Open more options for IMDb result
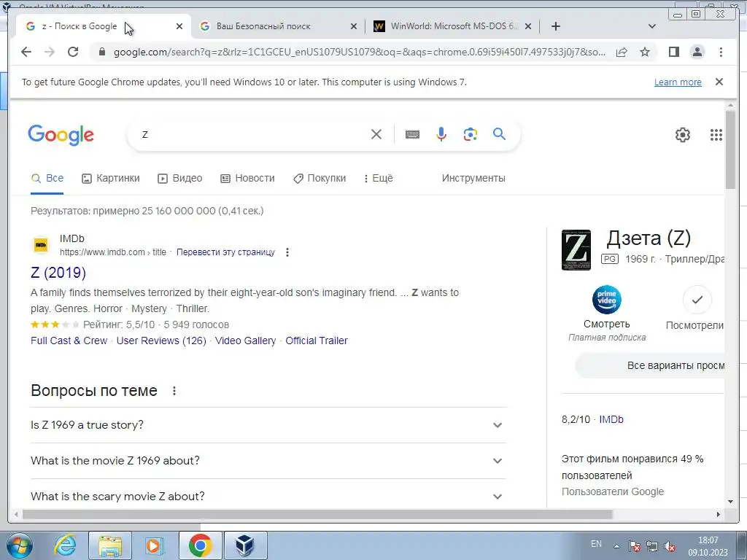The height and width of the screenshot is (560, 747). click(287, 252)
